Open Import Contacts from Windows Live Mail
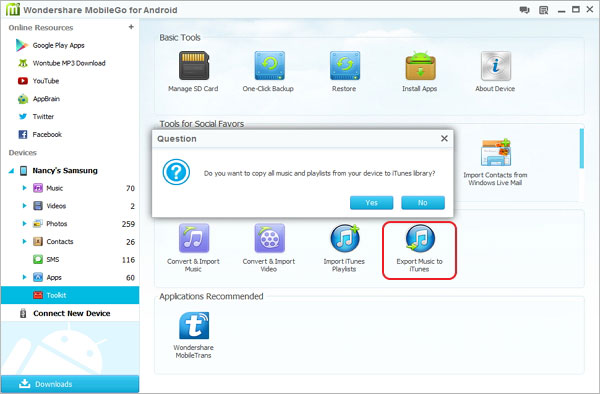The width and height of the screenshot is (600, 394). [x=496, y=163]
